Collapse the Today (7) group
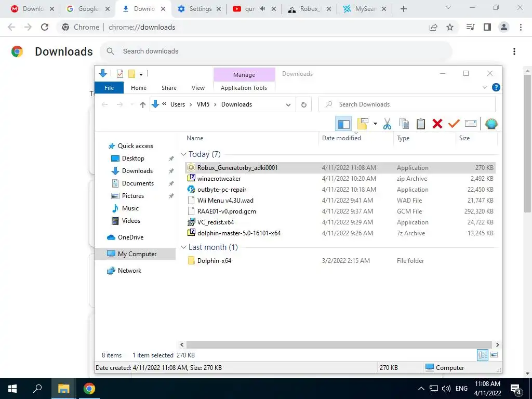Image resolution: width=532 pixels, height=399 pixels. (183, 154)
